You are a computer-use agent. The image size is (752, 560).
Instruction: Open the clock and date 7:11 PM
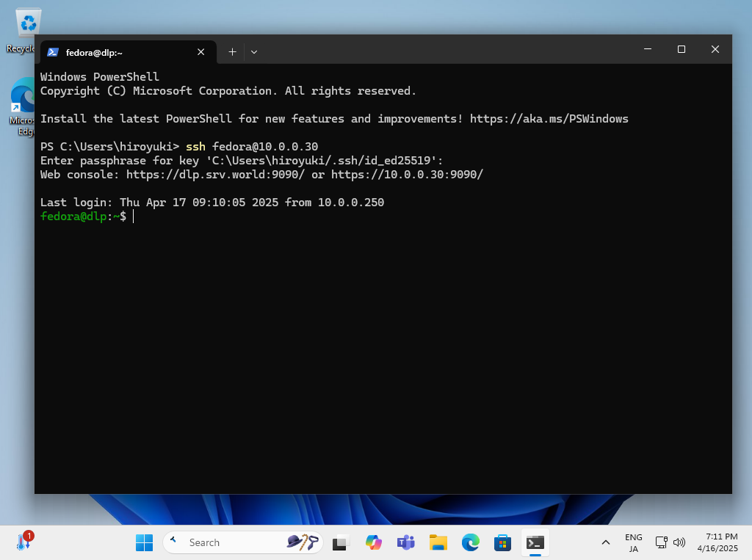click(717, 542)
